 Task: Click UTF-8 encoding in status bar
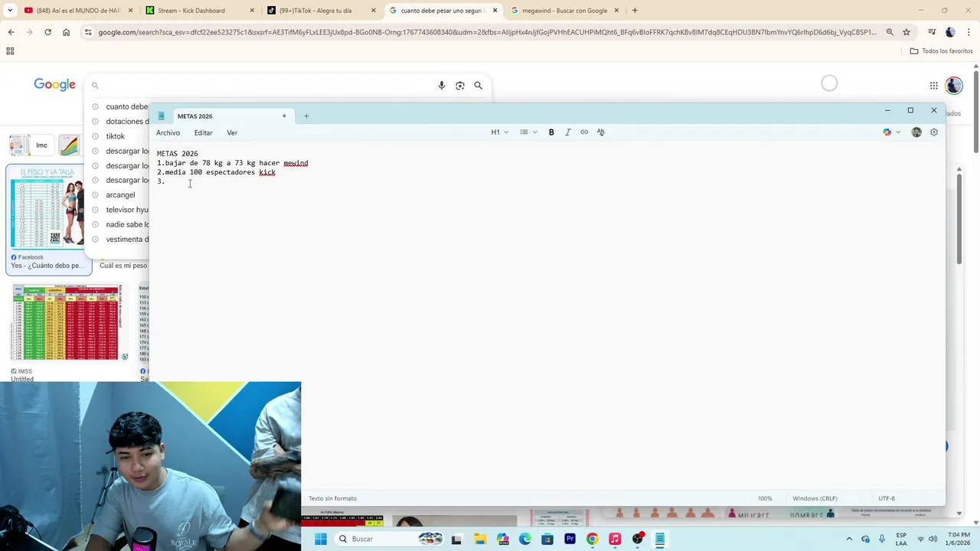point(887,498)
